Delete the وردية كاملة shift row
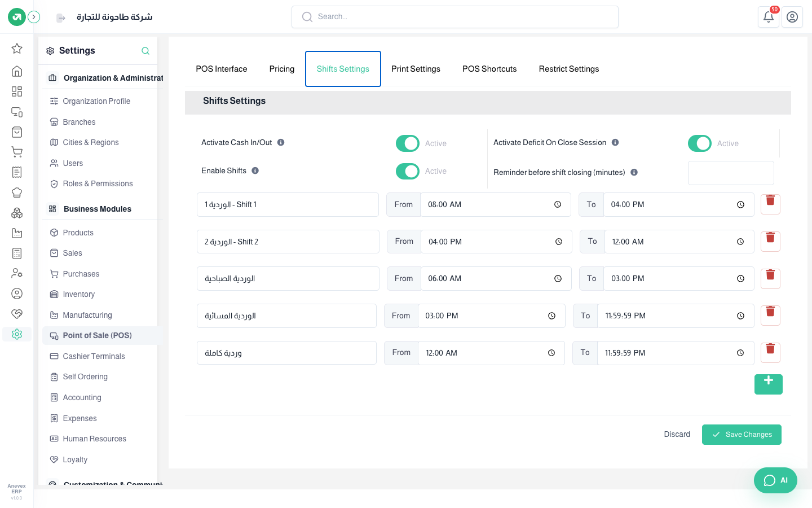812x508 pixels. click(x=770, y=352)
